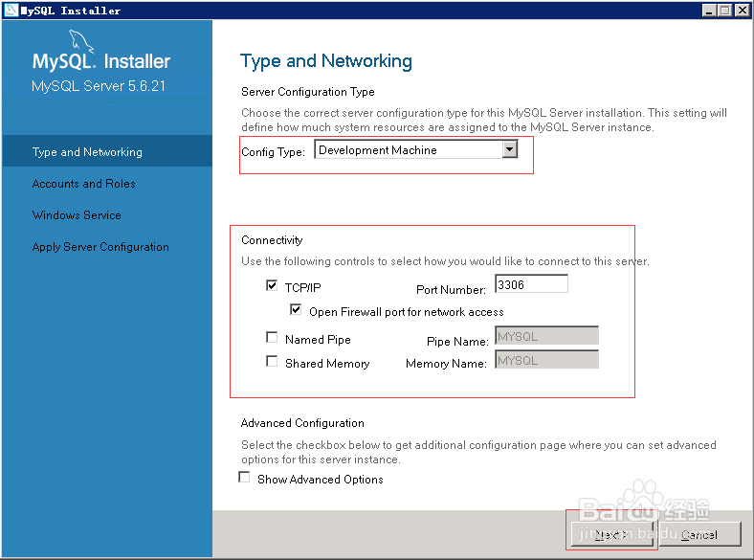Open the Config Type dropdown arrow

(510, 149)
